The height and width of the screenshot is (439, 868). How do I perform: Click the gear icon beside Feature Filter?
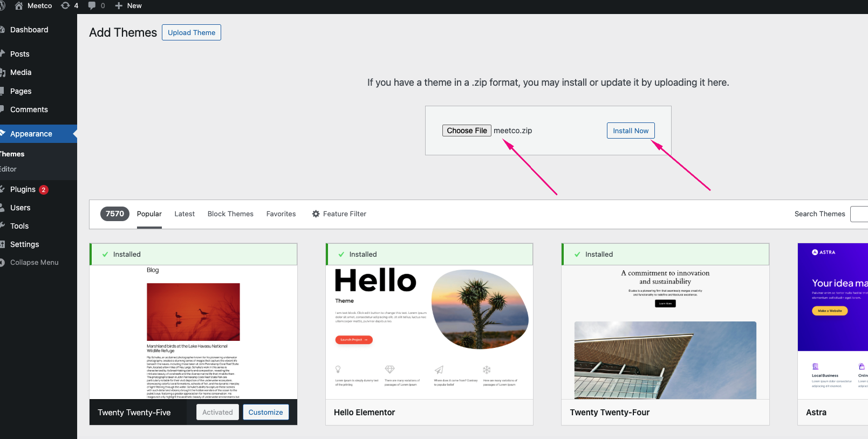(316, 214)
